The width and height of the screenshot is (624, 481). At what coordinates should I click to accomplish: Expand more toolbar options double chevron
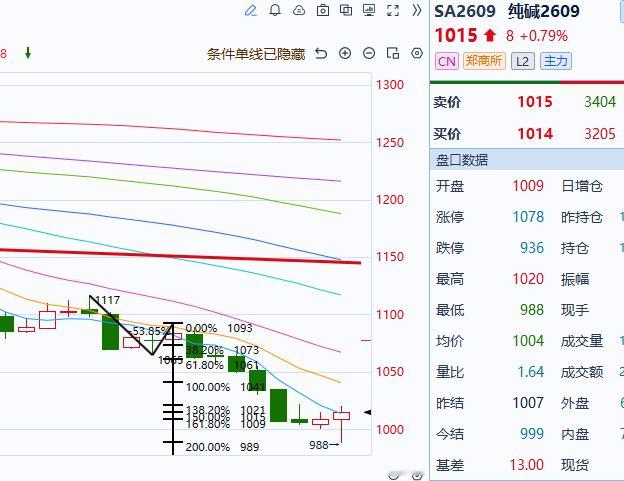(x=417, y=10)
